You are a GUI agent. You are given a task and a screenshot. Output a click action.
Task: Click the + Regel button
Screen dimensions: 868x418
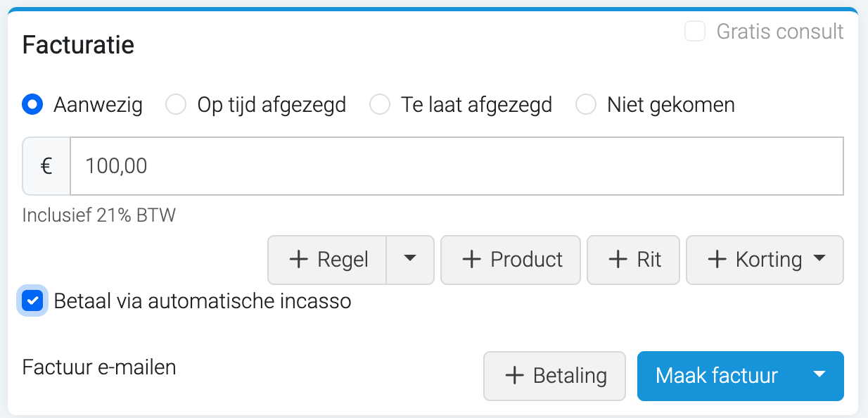(328, 260)
